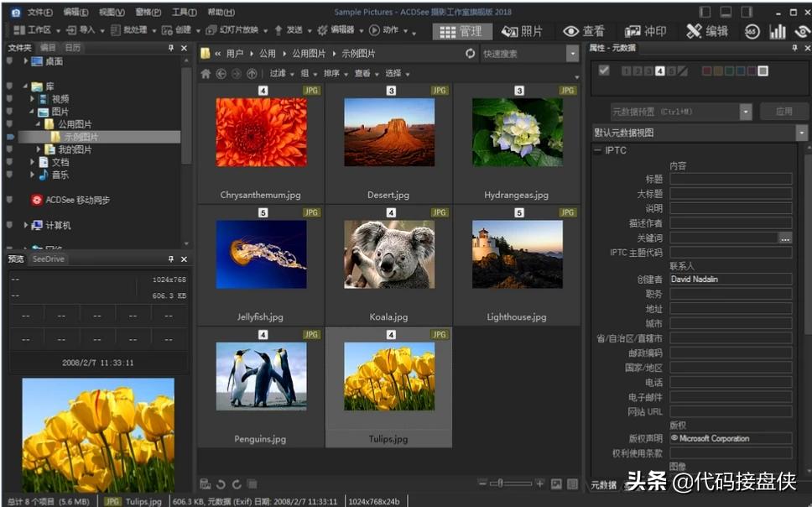Toggle Easy-Select marker beside 视频 folder

(x=9, y=99)
